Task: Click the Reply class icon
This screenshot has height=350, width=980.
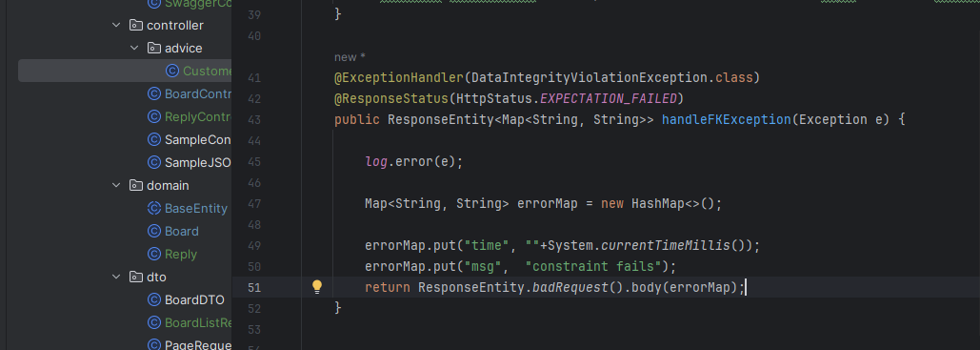Action: coord(153,254)
